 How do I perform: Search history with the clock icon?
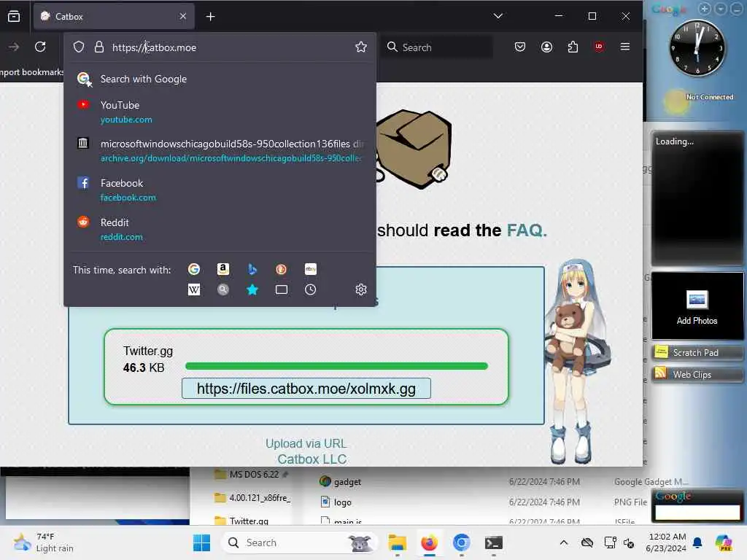(311, 289)
